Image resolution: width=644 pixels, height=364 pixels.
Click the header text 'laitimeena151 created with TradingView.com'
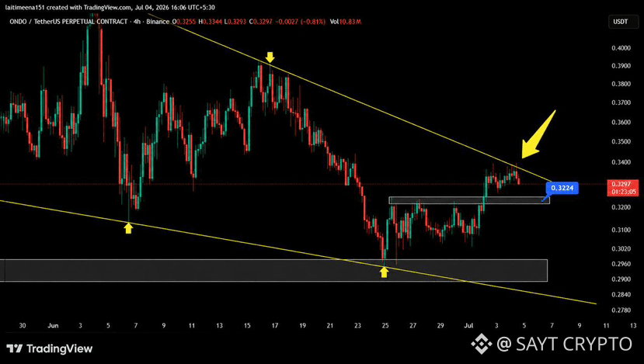click(68, 7)
